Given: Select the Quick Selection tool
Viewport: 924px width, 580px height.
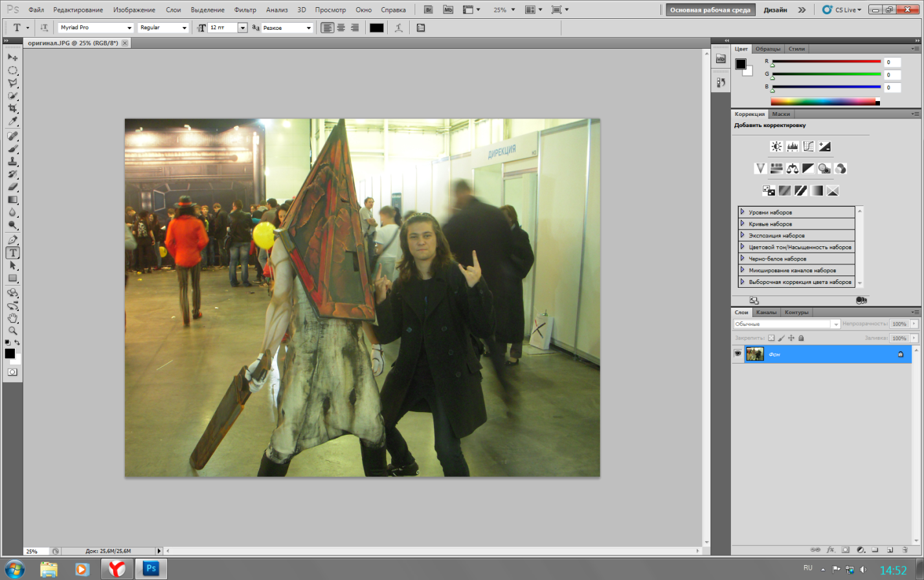Looking at the screenshot, I should (12, 96).
